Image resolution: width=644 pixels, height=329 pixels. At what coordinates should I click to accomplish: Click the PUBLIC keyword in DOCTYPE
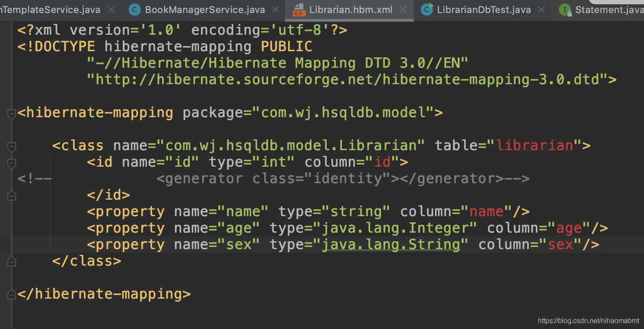286,46
